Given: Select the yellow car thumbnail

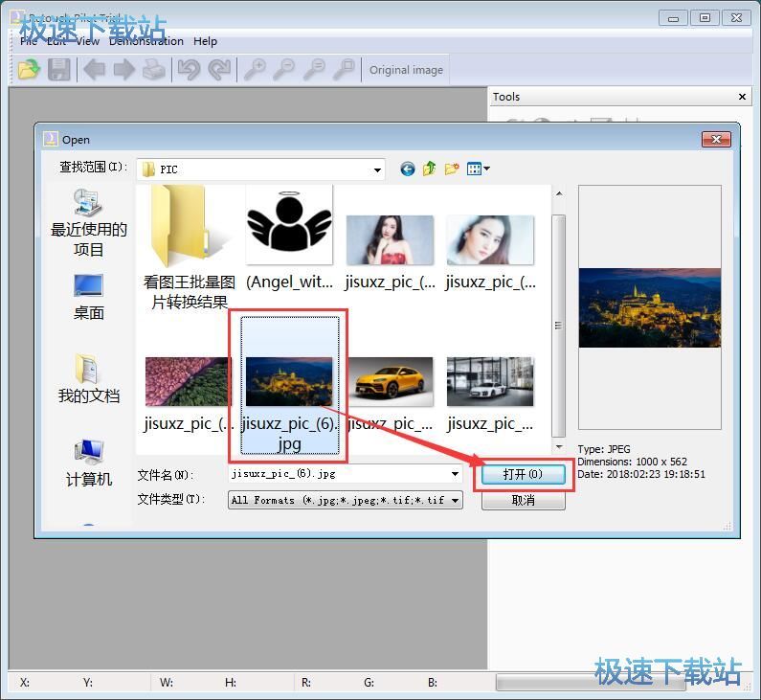Looking at the screenshot, I should [391, 381].
